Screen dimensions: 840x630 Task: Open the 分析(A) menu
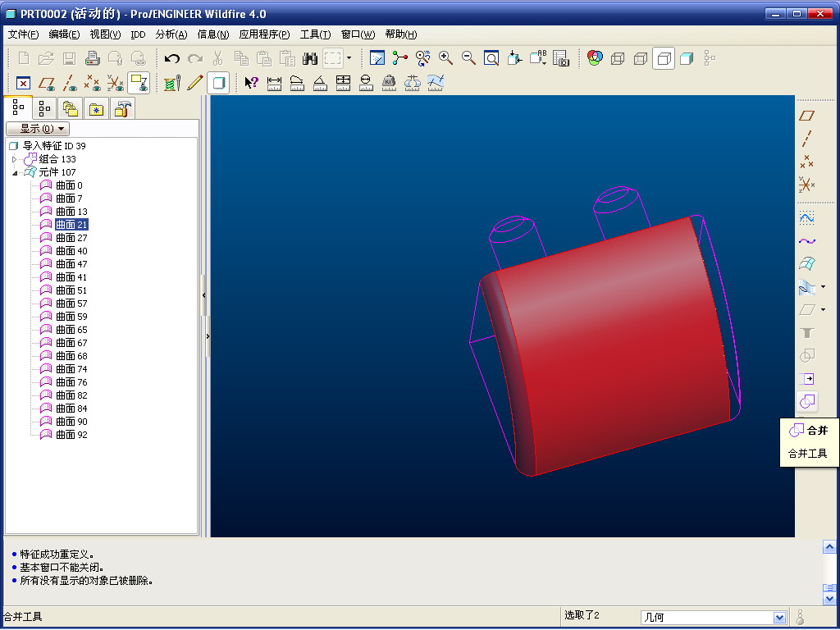tap(171, 34)
